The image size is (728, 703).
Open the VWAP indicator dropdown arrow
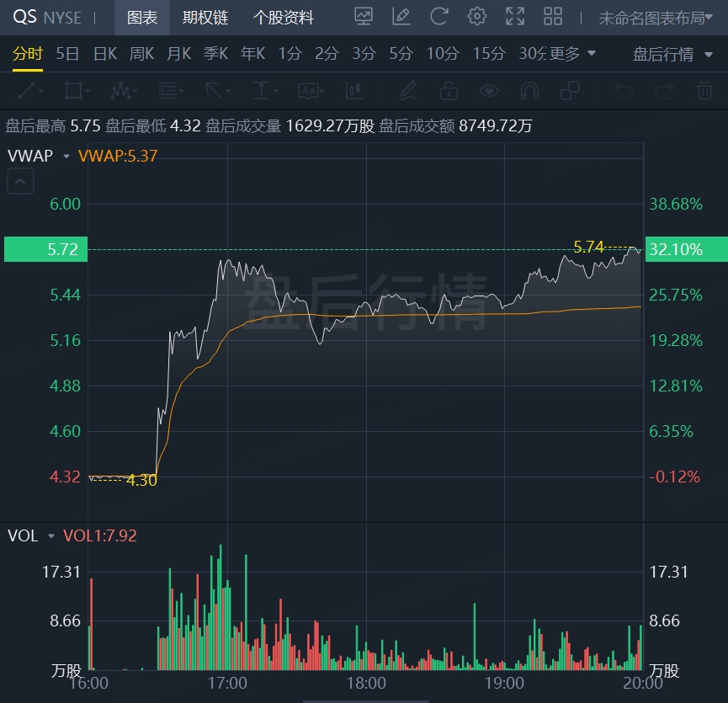click(66, 156)
